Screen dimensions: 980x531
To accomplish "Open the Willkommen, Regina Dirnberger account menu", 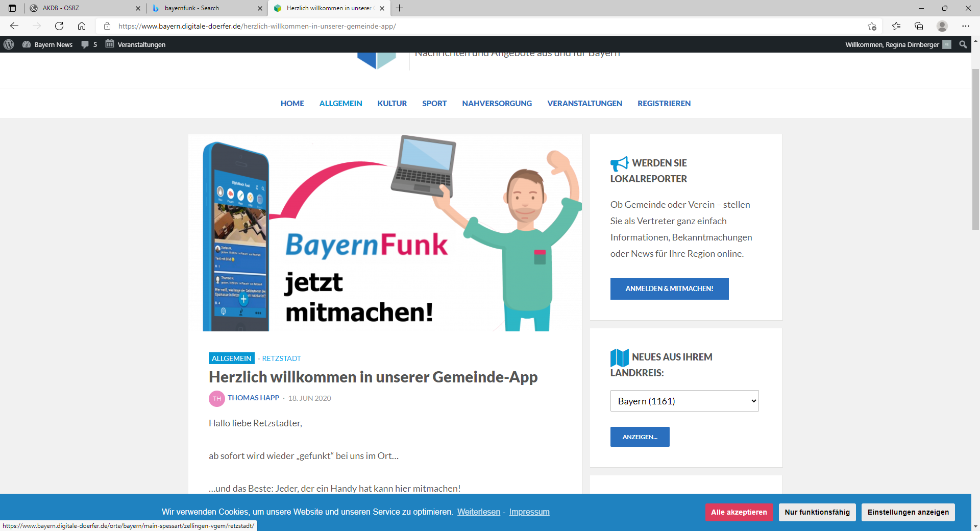I will coord(898,44).
